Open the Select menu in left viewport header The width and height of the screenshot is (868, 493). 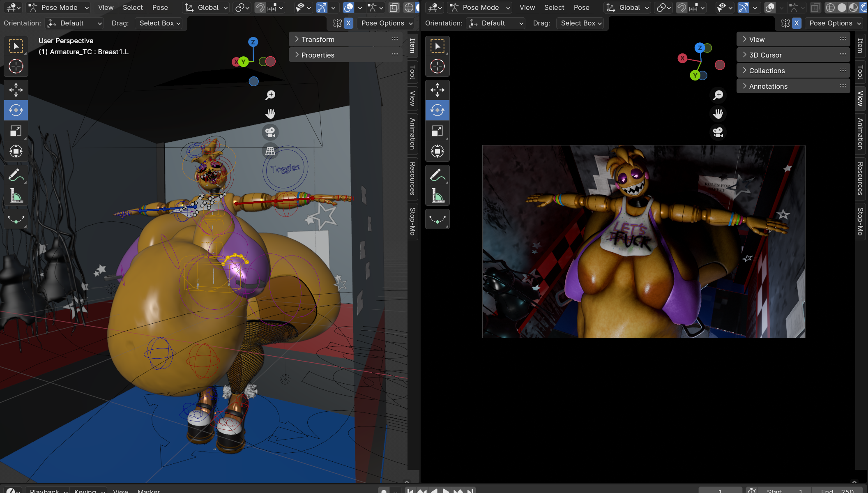[133, 7]
